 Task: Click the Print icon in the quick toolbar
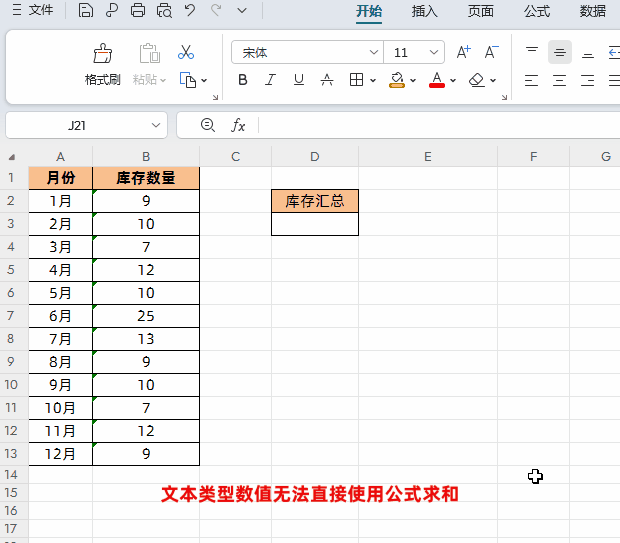(138, 11)
